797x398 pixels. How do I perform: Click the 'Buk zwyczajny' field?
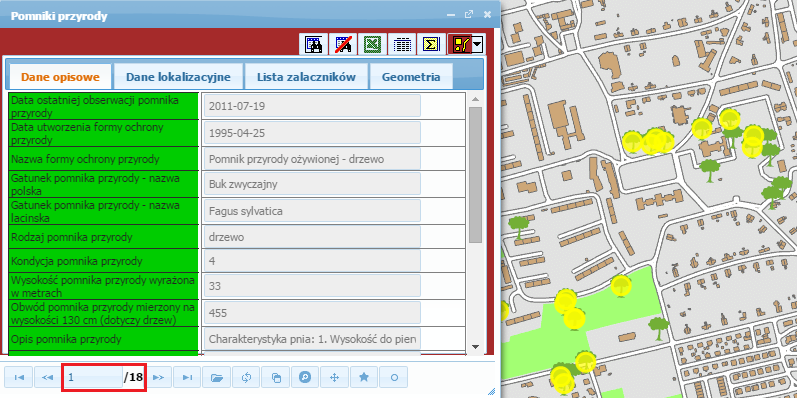tap(312, 184)
